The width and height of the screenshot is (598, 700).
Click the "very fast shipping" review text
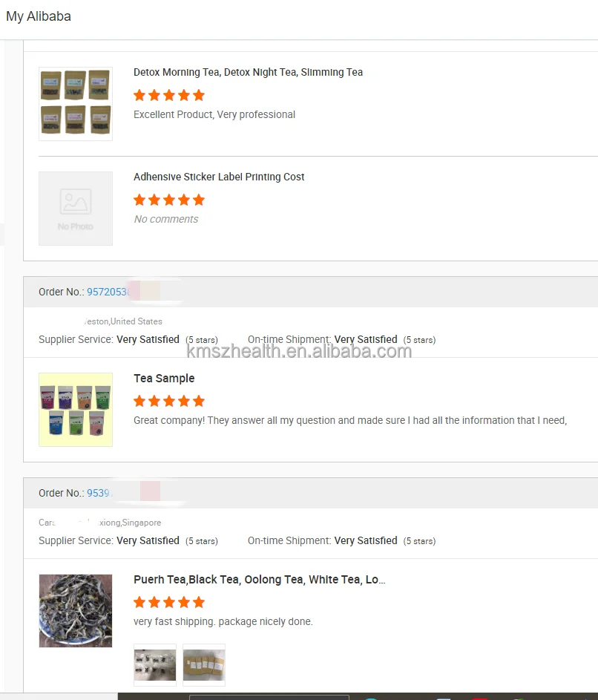click(223, 621)
